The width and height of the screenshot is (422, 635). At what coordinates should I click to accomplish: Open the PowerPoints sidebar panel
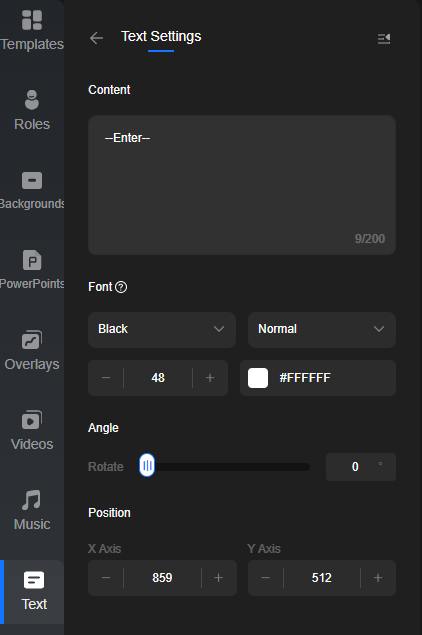32,271
